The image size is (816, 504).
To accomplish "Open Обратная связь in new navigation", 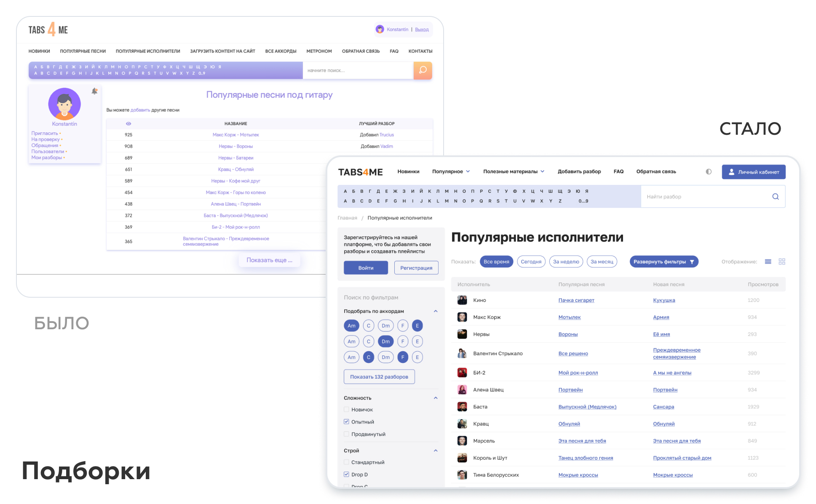I will (656, 171).
